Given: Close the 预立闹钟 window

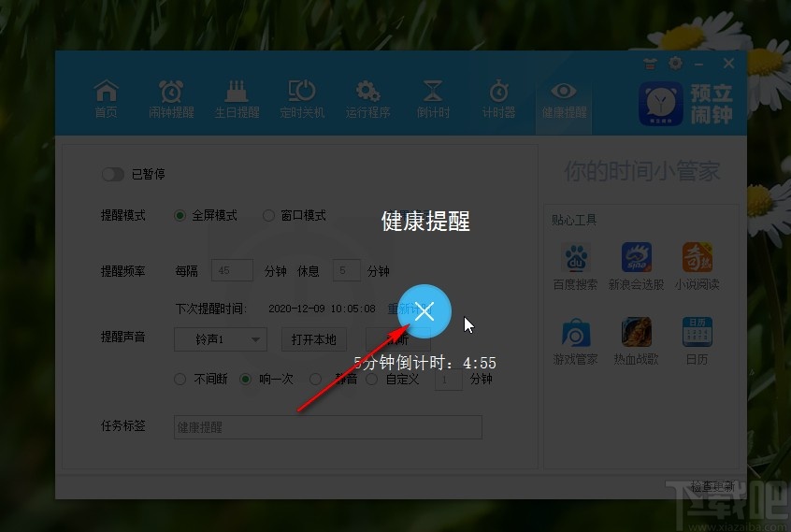Looking at the screenshot, I should tap(728, 63).
